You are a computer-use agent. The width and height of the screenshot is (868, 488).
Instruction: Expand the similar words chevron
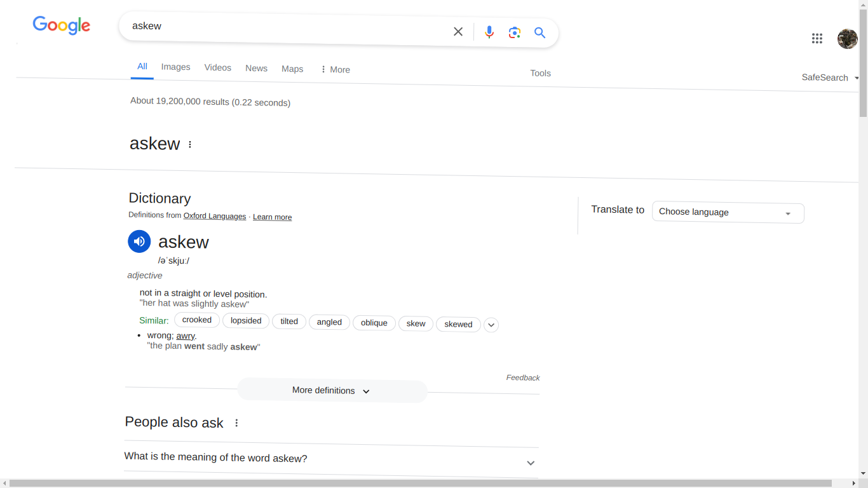click(x=491, y=325)
